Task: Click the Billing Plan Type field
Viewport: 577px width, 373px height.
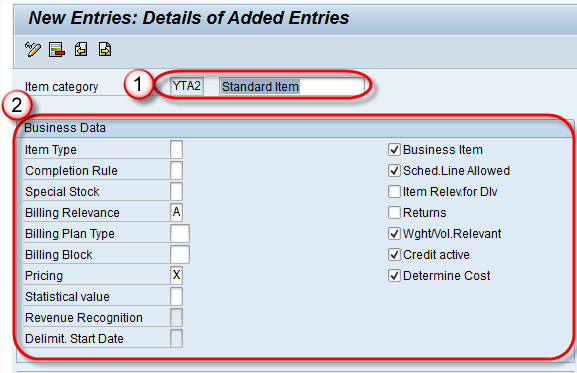Action: (180, 234)
